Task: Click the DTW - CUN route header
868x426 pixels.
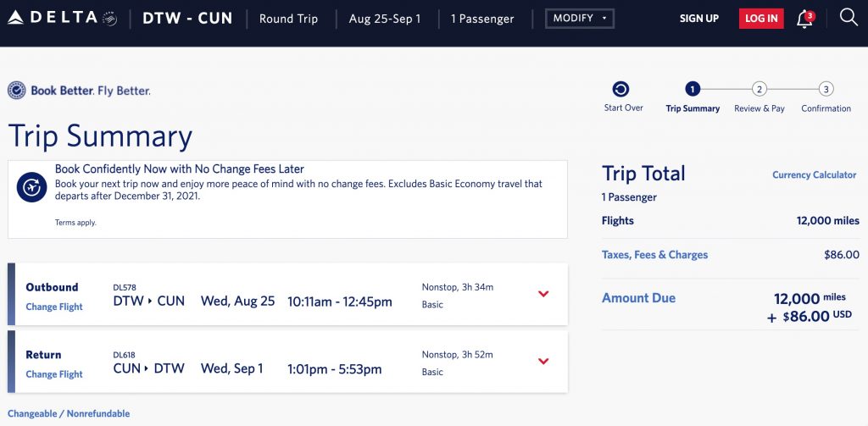Action: pos(187,19)
